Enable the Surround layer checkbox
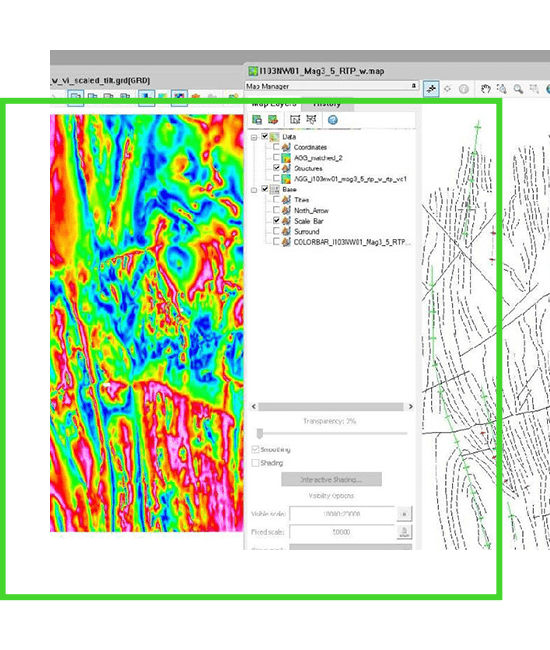This screenshot has height=650, width=550. click(x=276, y=231)
